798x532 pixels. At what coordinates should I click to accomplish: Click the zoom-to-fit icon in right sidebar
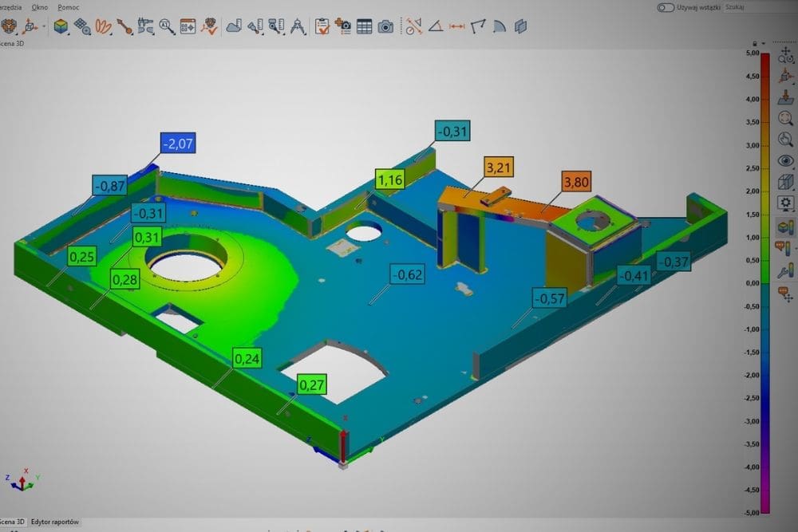(x=784, y=118)
